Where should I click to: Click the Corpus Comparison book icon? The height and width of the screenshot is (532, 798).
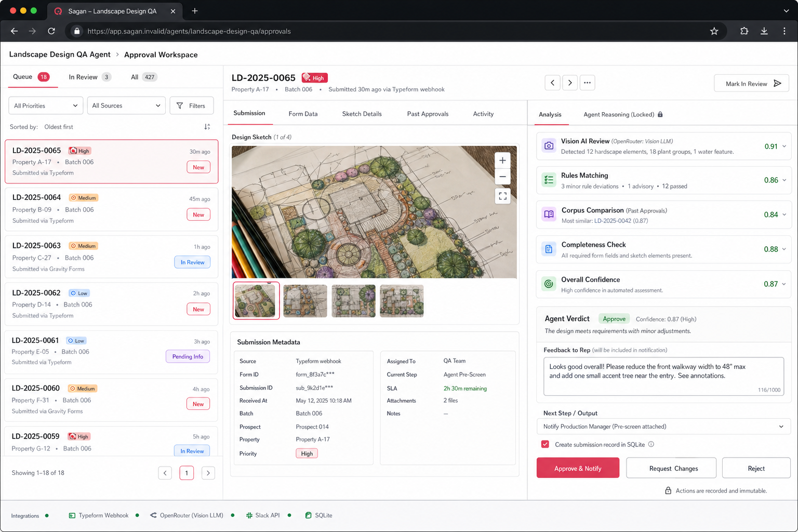[x=549, y=215]
